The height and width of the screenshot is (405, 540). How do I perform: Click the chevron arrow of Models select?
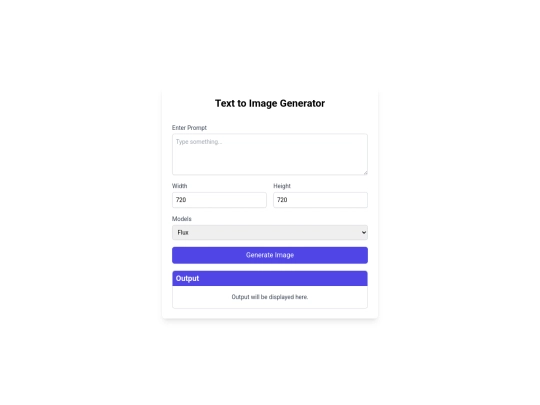click(x=364, y=232)
